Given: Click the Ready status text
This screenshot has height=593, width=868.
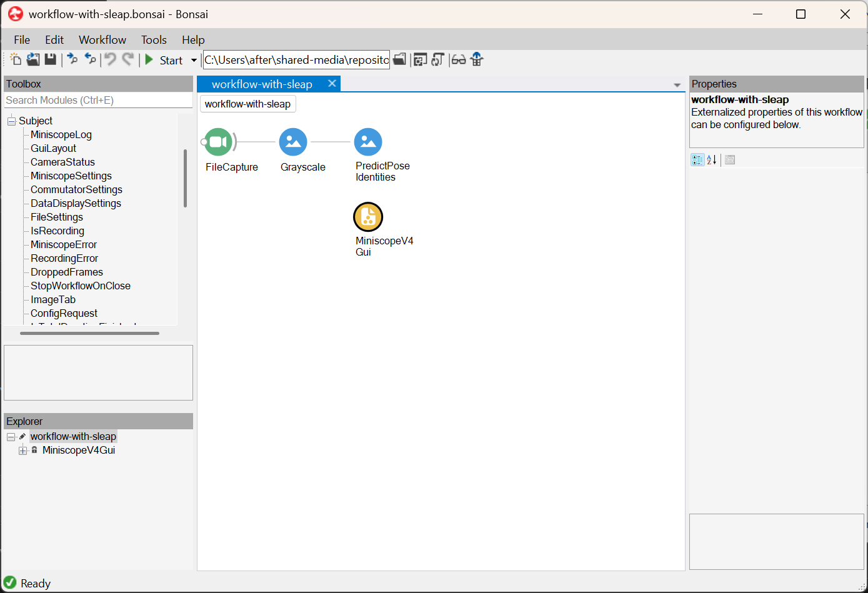Looking at the screenshot, I should point(36,583).
